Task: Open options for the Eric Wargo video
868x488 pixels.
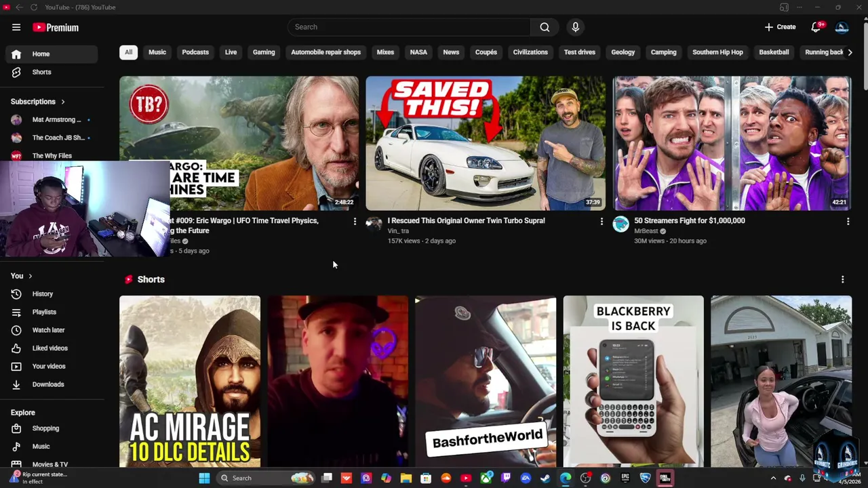Action: click(355, 222)
